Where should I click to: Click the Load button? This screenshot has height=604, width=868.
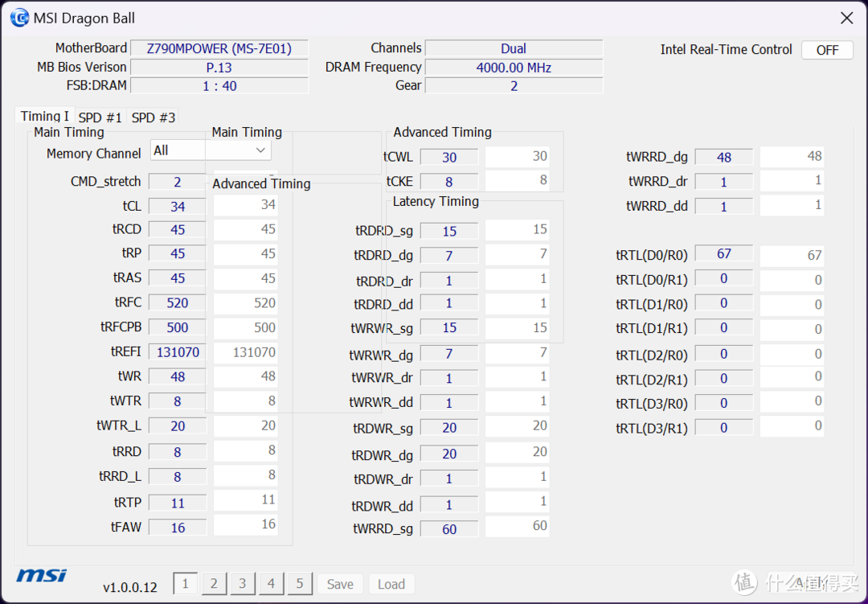pos(391,584)
